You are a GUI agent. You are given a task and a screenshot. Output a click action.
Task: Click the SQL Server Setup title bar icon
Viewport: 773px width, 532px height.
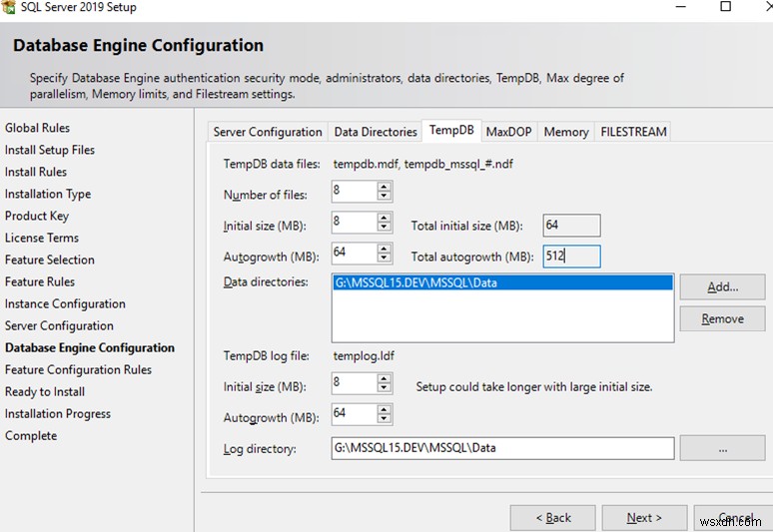pyautogui.click(x=8, y=7)
